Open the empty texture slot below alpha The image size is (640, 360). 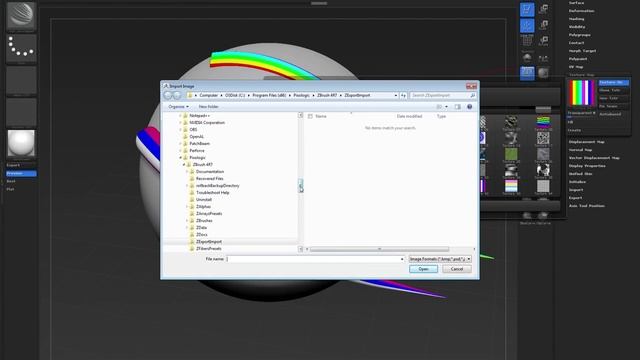(x=21, y=112)
